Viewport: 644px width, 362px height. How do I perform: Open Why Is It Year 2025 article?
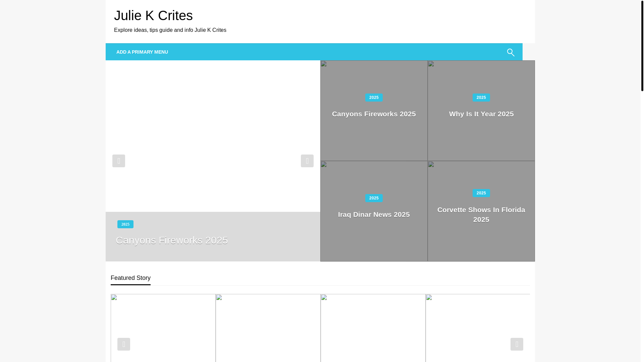pyautogui.click(x=481, y=114)
